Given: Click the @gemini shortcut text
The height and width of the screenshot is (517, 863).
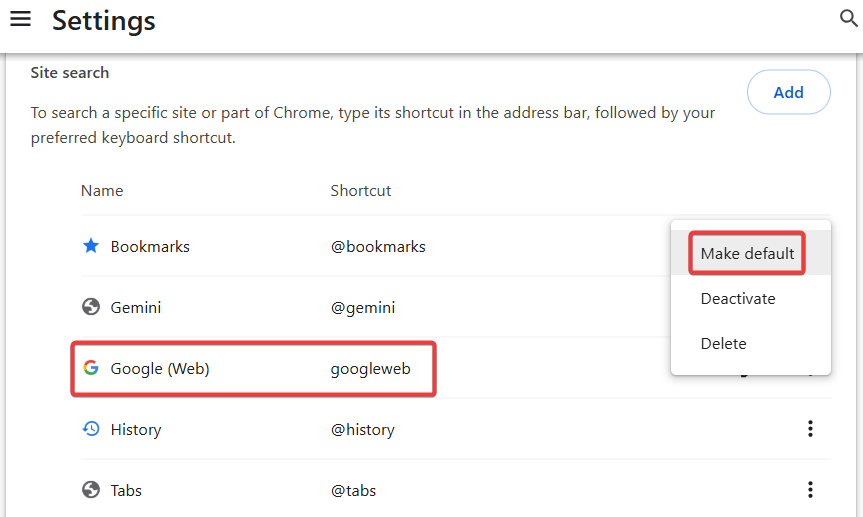Looking at the screenshot, I should tap(363, 307).
